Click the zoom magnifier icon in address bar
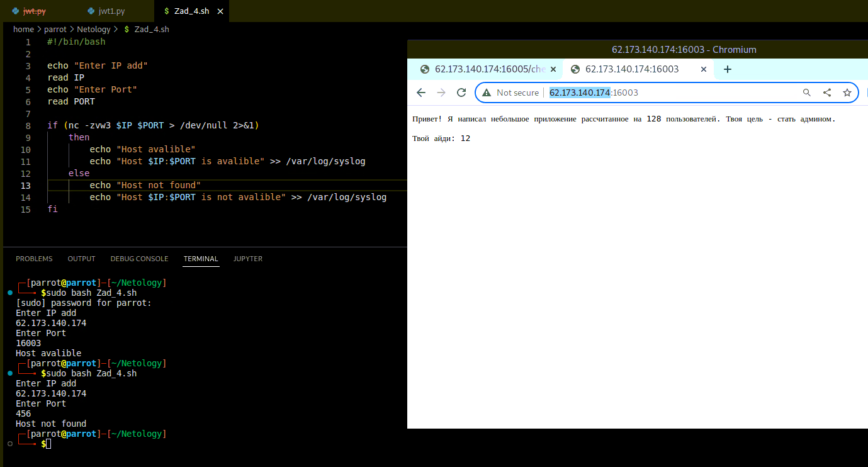The image size is (868, 467). 807,93
